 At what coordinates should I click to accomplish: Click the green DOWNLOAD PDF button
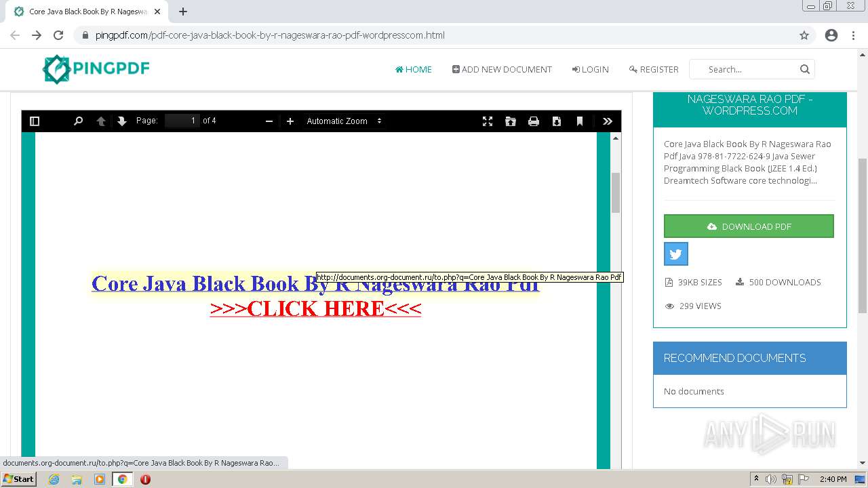pos(749,226)
